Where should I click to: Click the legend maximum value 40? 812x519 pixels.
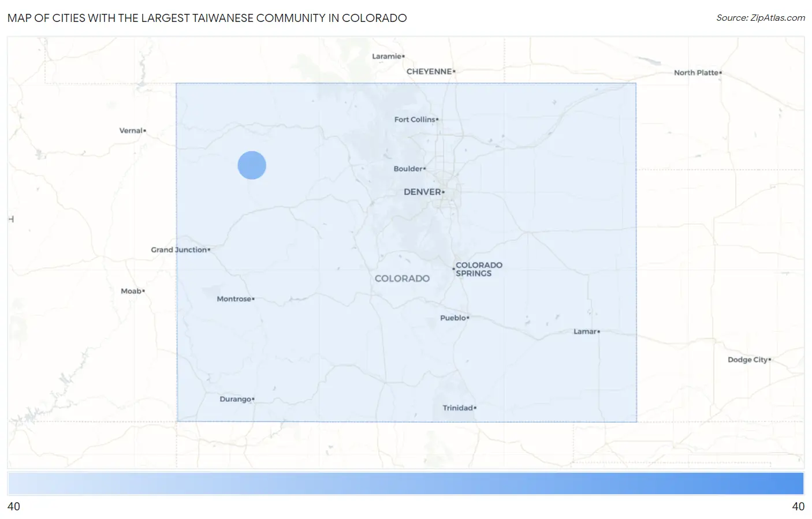tap(798, 506)
